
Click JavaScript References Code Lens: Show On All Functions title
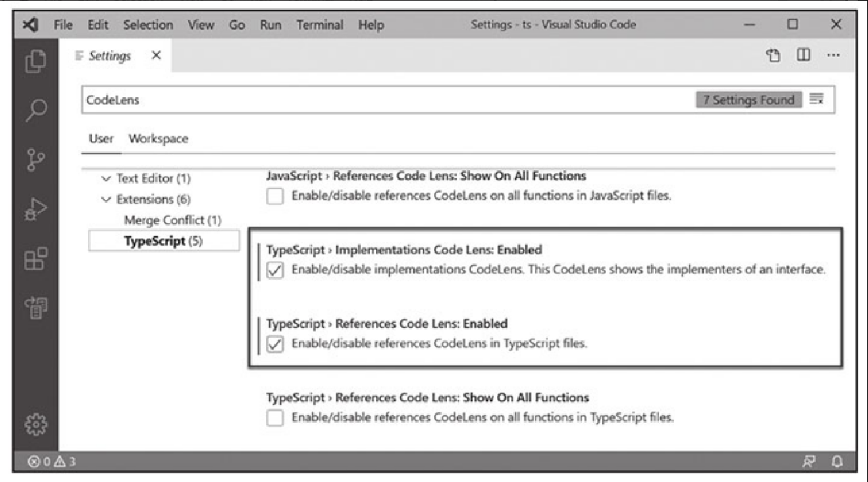[x=426, y=176]
